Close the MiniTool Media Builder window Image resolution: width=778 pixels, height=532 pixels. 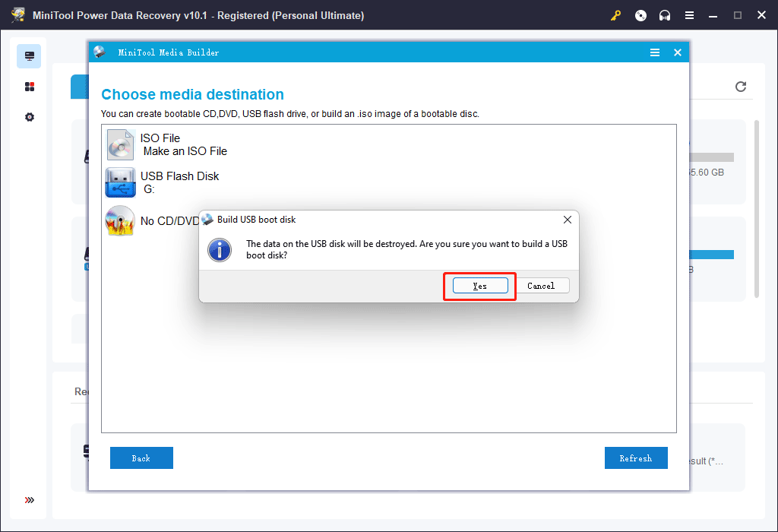point(677,52)
